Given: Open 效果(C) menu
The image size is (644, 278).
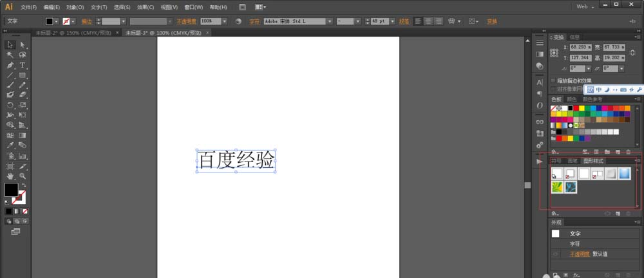Looking at the screenshot, I should [x=146, y=7].
